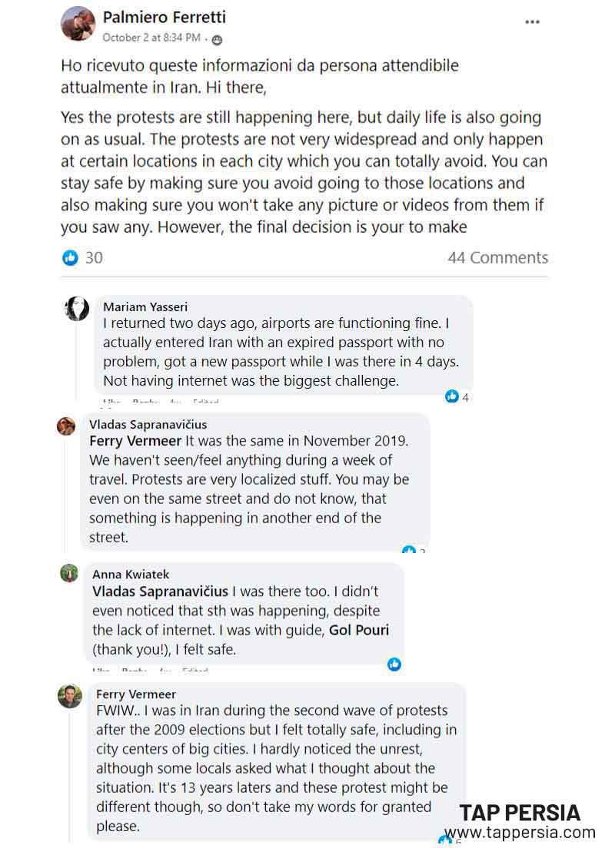Click the Anna Kwiatek commenter name

tap(131, 575)
